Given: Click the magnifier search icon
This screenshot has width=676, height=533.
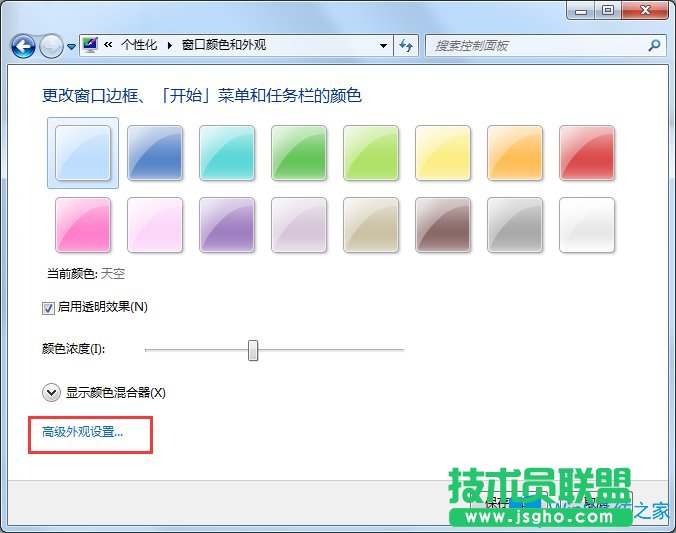Looking at the screenshot, I should [x=654, y=45].
